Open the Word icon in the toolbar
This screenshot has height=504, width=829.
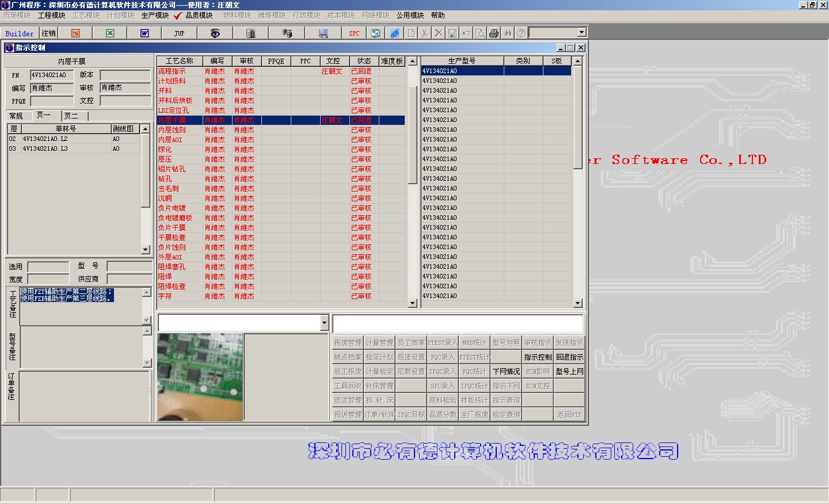tap(144, 33)
